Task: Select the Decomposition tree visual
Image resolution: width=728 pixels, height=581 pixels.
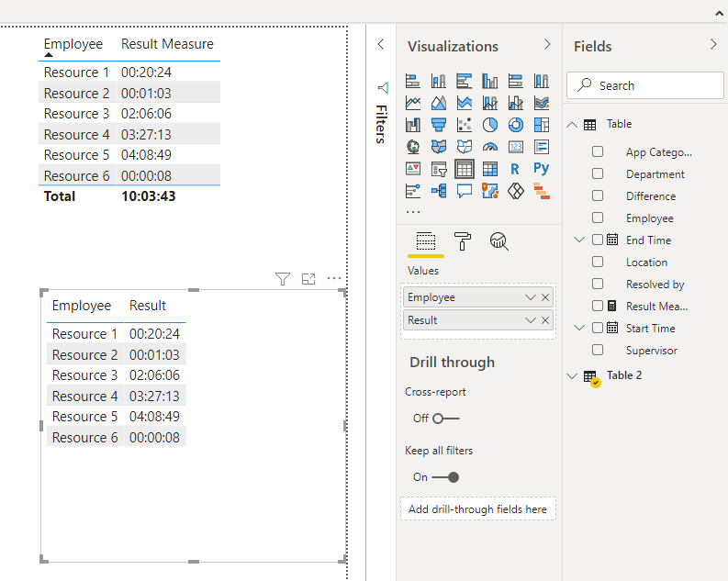Action: (438, 191)
